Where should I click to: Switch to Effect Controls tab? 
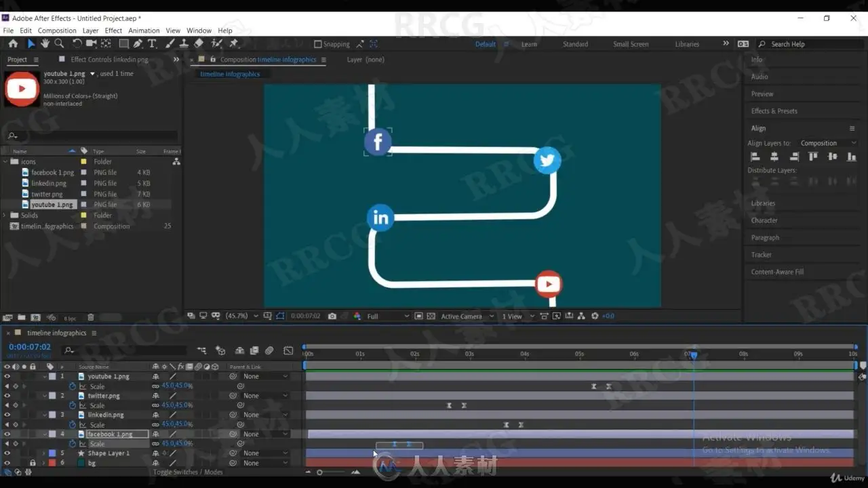pos(109,60)
